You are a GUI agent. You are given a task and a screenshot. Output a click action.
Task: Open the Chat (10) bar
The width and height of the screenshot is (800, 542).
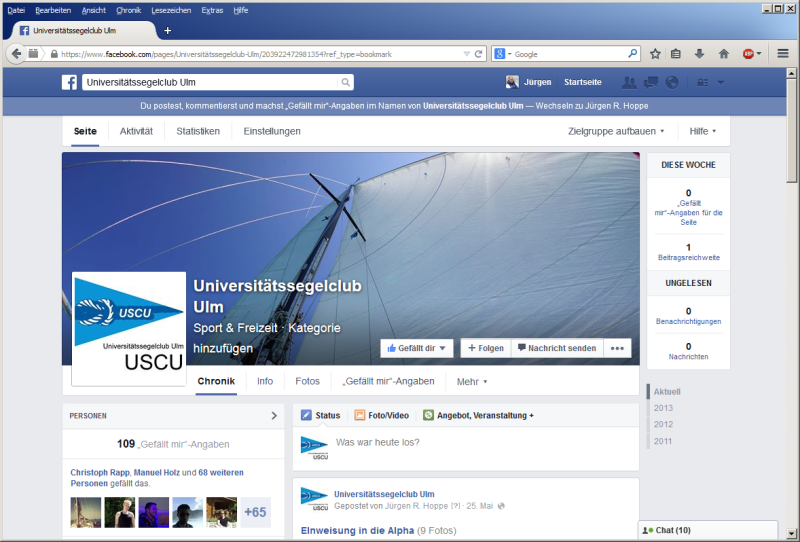(708, 531)
